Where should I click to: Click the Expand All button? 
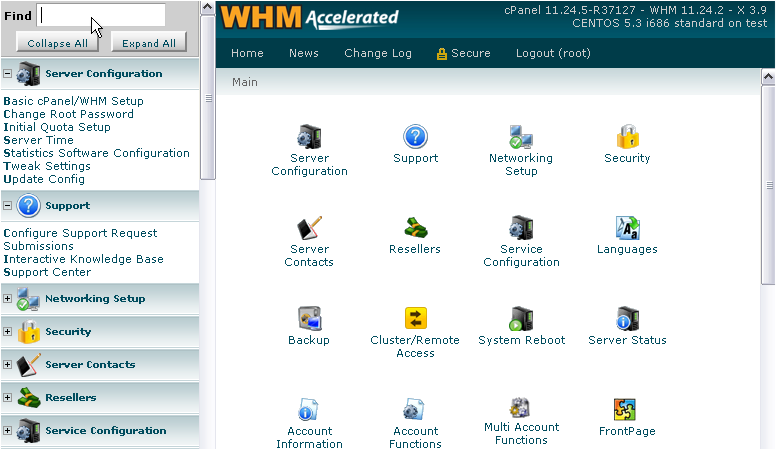pos(149,44)
